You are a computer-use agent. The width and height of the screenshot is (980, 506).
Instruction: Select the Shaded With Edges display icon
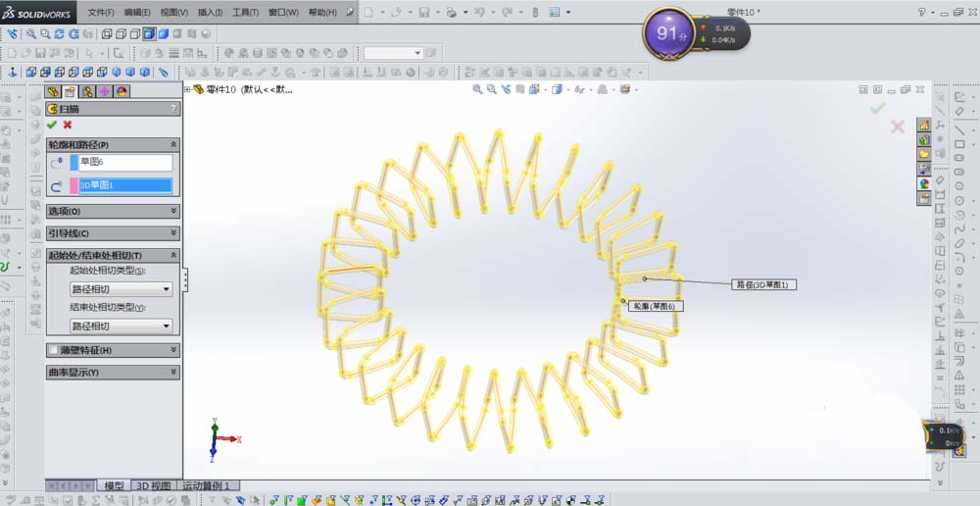(149, 33)
